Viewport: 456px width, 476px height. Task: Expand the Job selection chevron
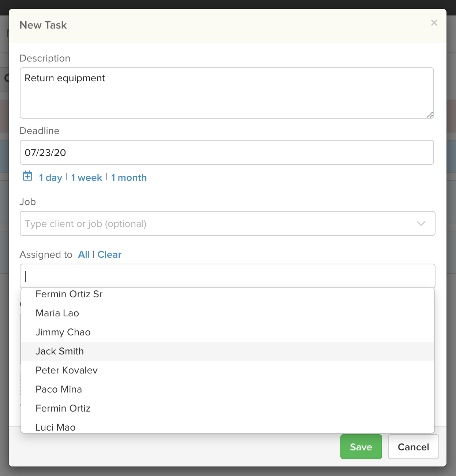tap(421, 223)
